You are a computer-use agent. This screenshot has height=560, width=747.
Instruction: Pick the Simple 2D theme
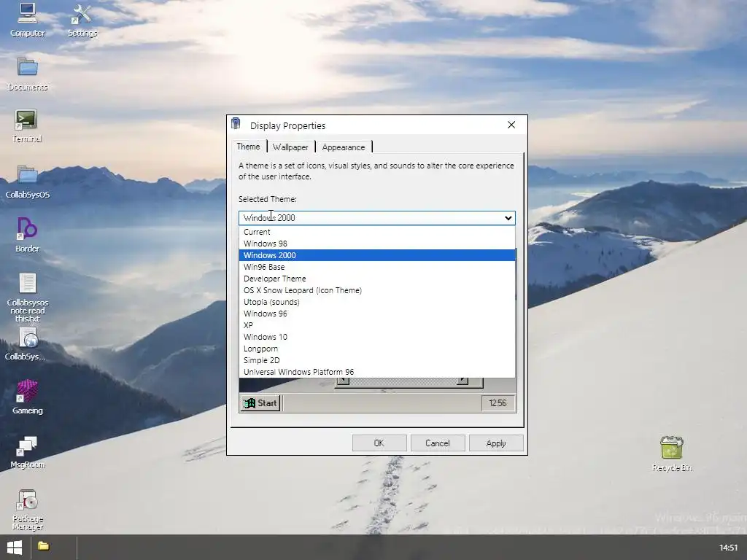point(377,360)
